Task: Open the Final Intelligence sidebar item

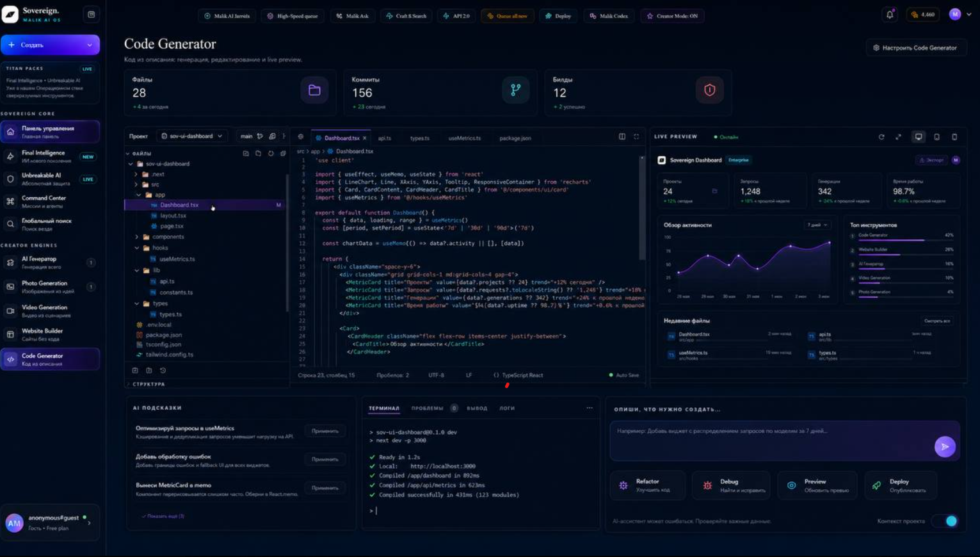Action: click(50, 156)
